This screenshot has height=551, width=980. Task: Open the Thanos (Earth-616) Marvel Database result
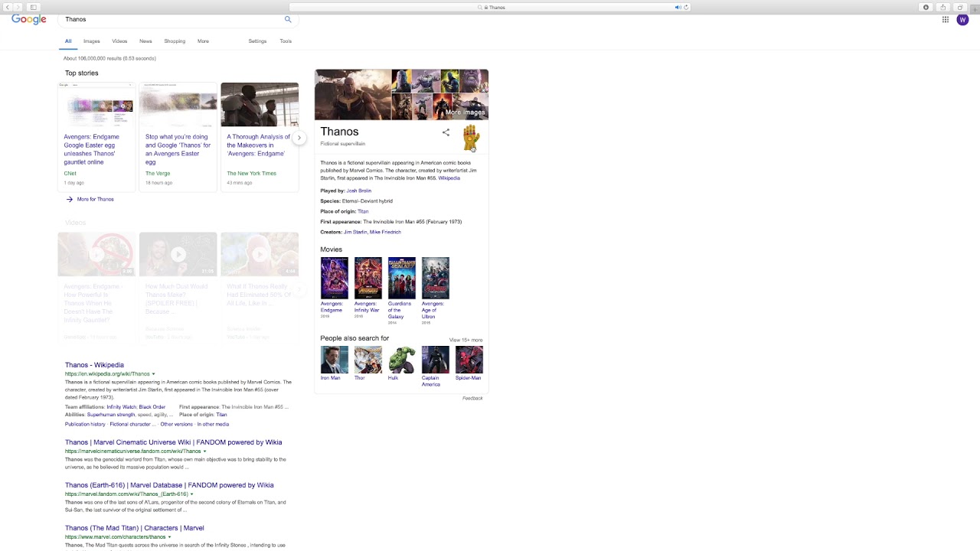169,485
